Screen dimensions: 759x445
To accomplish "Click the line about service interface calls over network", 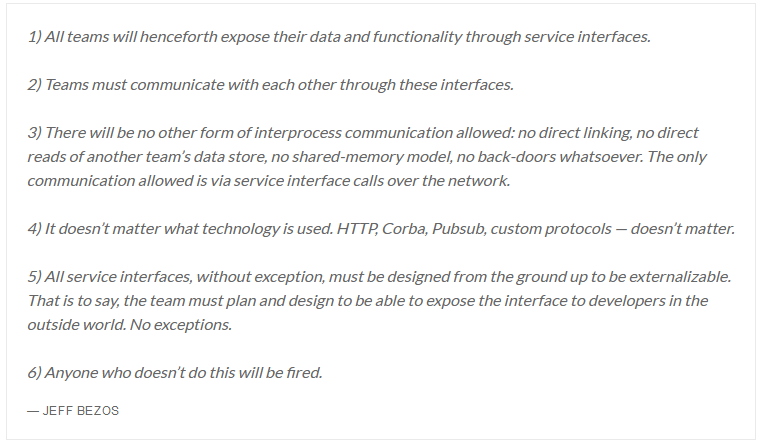I will [x=269, y=181].
